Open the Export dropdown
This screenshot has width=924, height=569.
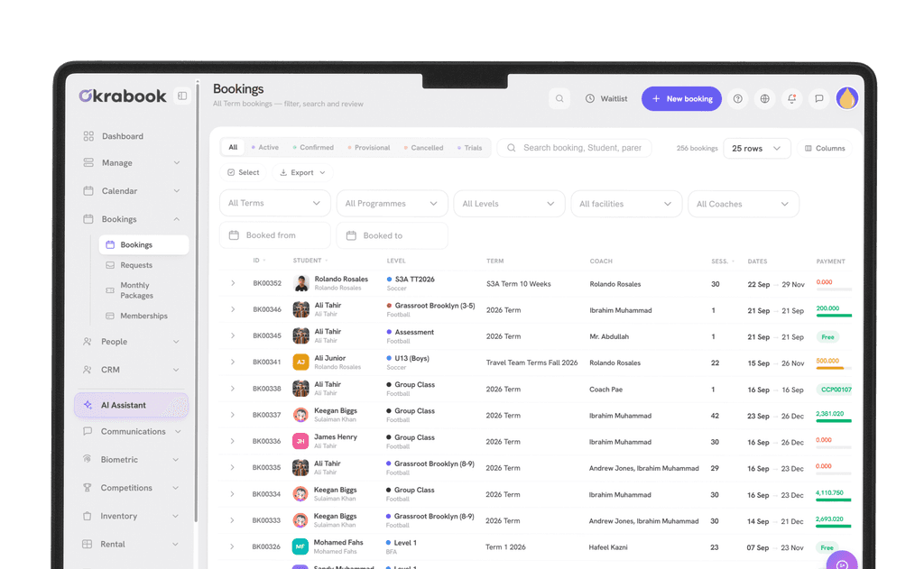click(302, 172)
